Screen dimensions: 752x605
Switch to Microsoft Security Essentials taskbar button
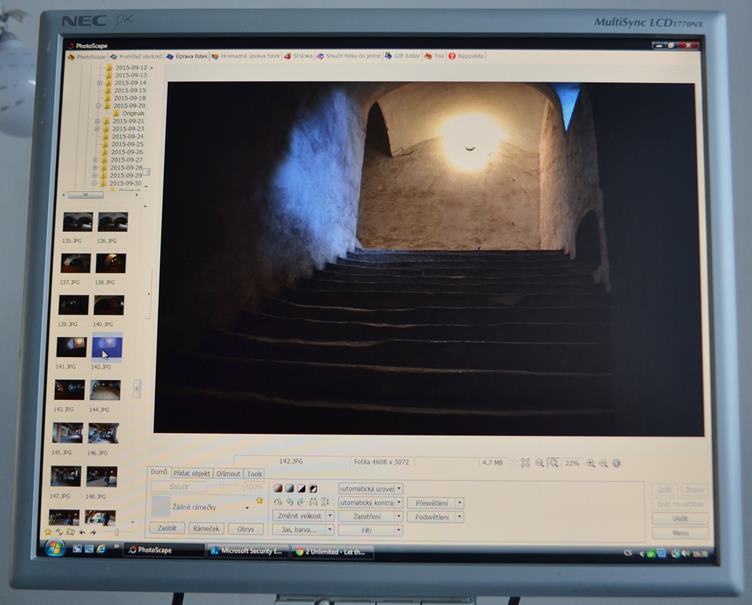tap(247, 551)
